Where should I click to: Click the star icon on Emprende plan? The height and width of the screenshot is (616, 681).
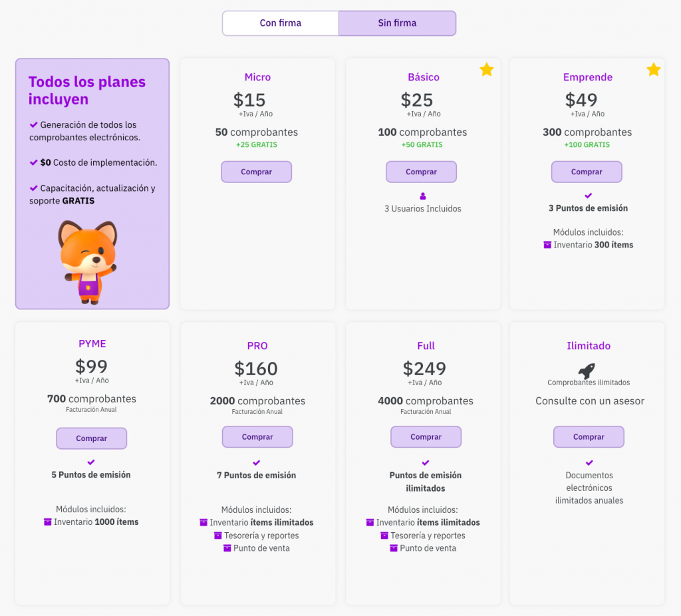pos(654,70)
